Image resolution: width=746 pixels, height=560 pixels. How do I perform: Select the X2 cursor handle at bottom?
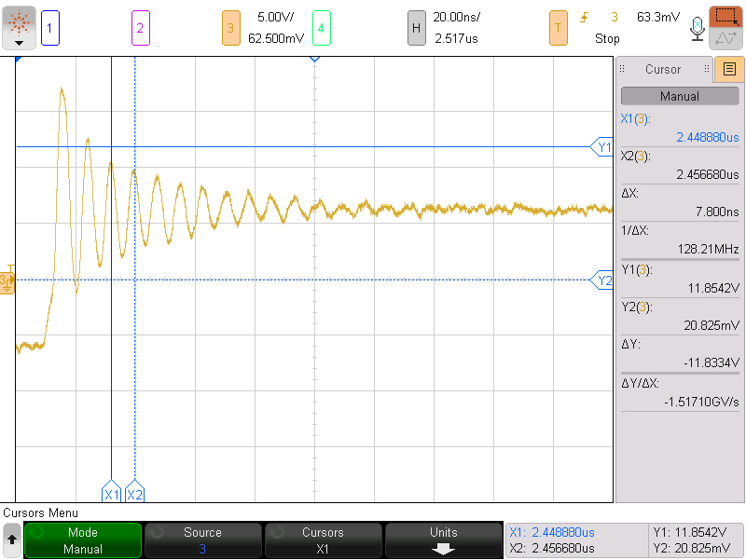[134, 491]
